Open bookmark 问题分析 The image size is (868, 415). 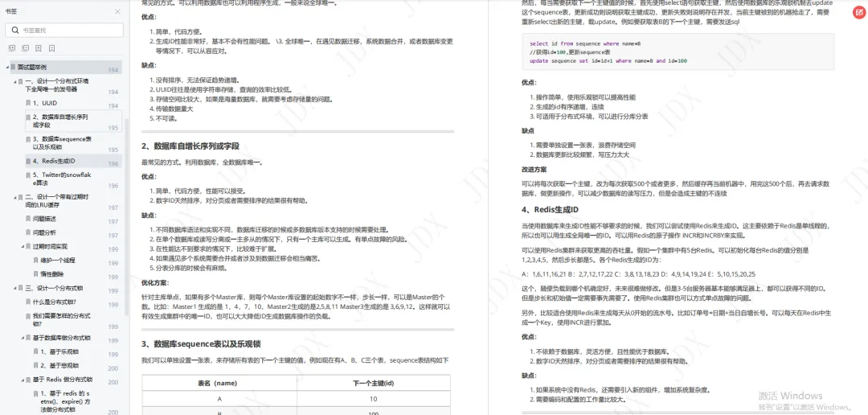pyautogui.click(x=44, y=232)
